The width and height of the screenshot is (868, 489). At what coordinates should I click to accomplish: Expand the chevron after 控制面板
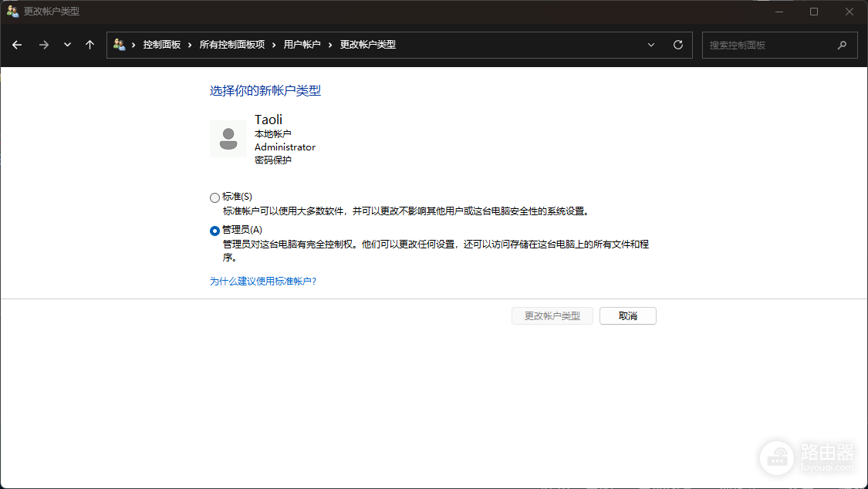190,45
